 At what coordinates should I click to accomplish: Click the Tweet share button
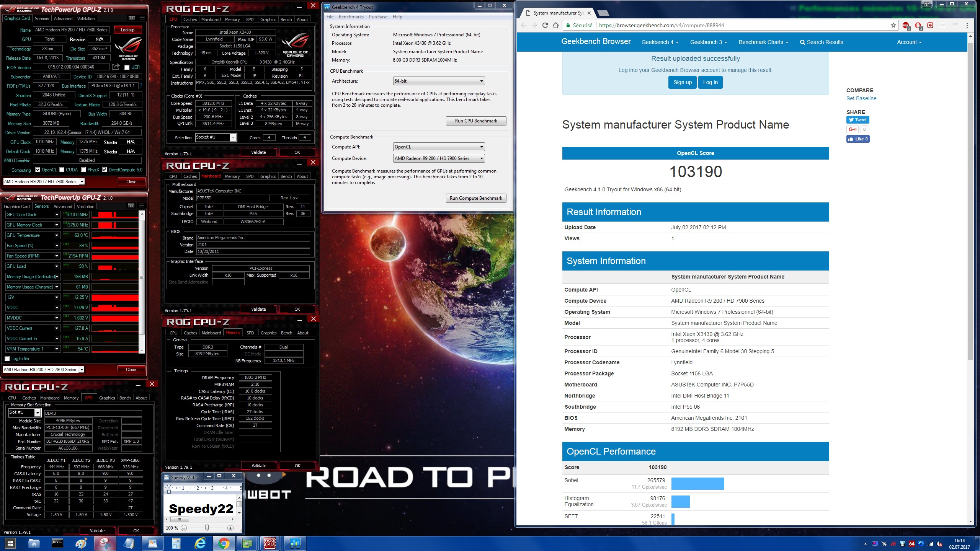pos(857,120)
